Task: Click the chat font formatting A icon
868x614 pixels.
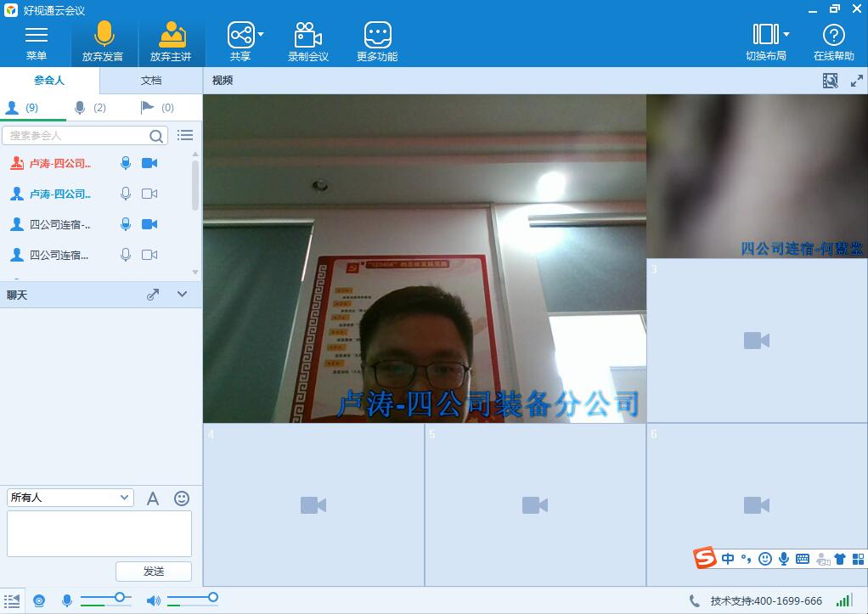Action: point(153,499)
